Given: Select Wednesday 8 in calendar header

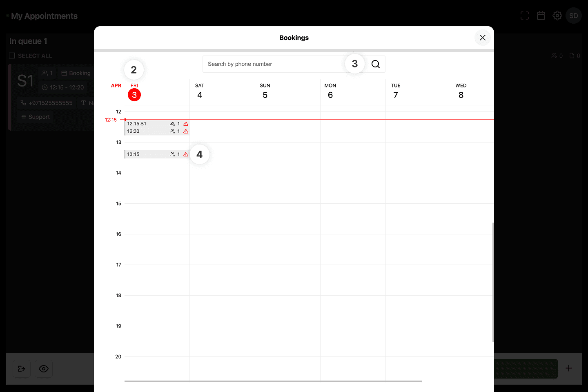Looking at the screenshot, I should click(461, 92).
